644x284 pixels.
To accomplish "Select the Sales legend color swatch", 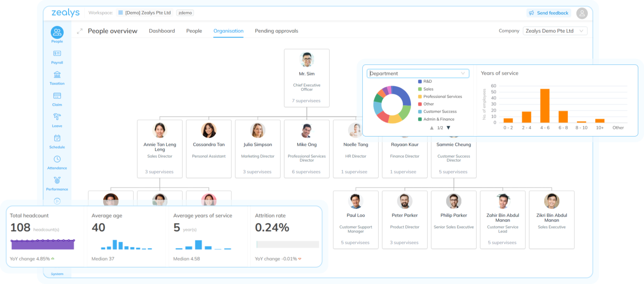I will [x=420, y=89].
